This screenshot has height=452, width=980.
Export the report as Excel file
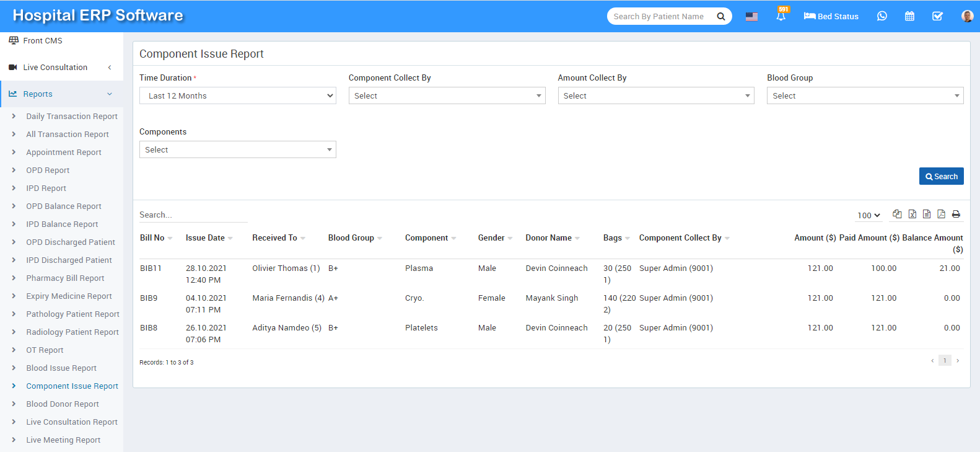(x=912, y=215)
